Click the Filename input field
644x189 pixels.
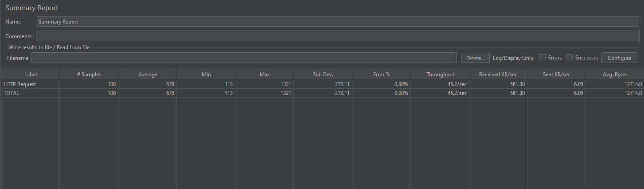[x=244, y=58]
